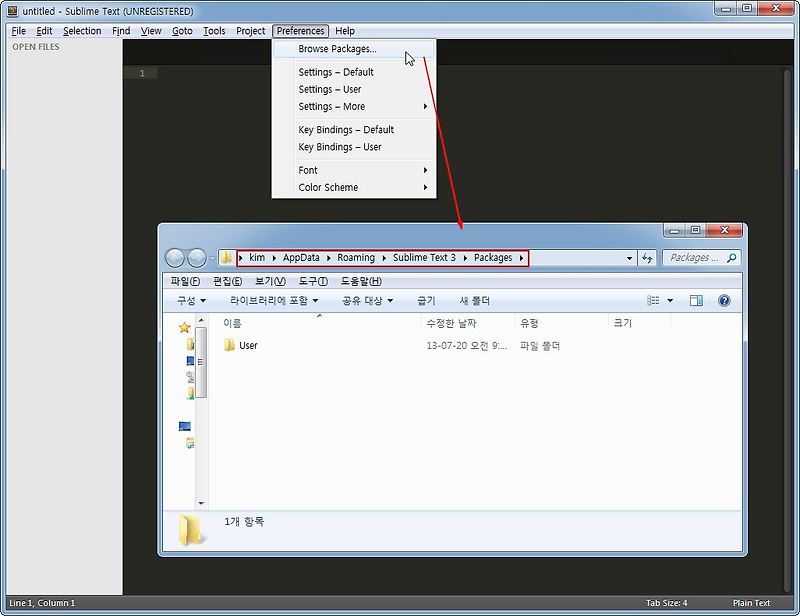This screenshot has height=616, width=800.
Task: Toggle the preview pane icon
Action: tap(696, 301)
